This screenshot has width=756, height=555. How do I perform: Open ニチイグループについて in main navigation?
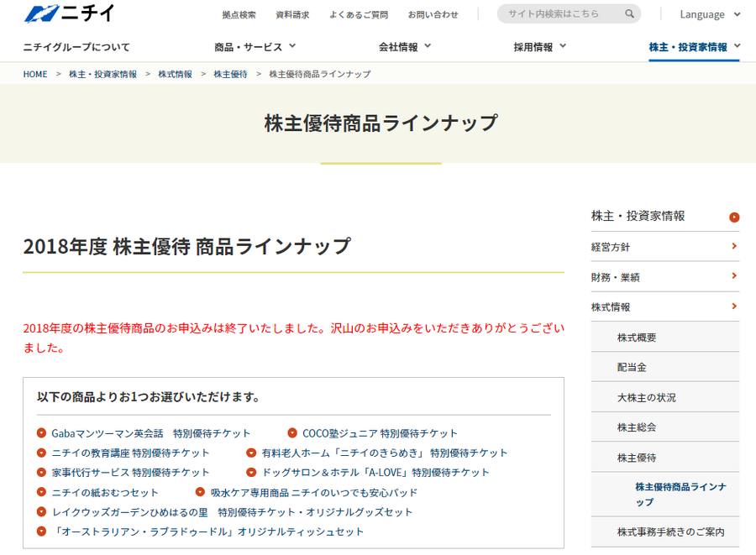(x=76, y=47)
